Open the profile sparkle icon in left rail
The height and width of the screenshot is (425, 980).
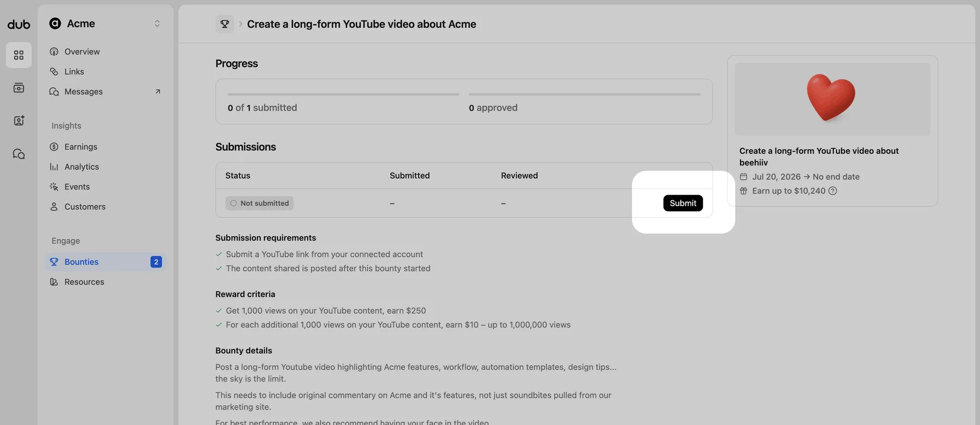pos(19,121)
